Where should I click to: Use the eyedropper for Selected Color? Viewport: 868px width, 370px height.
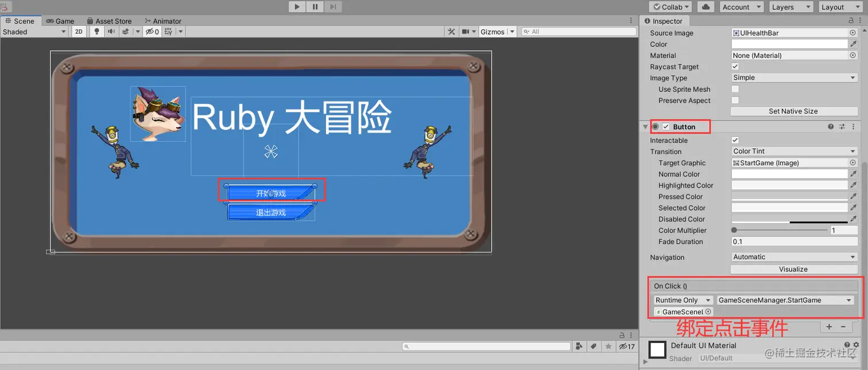854,208
